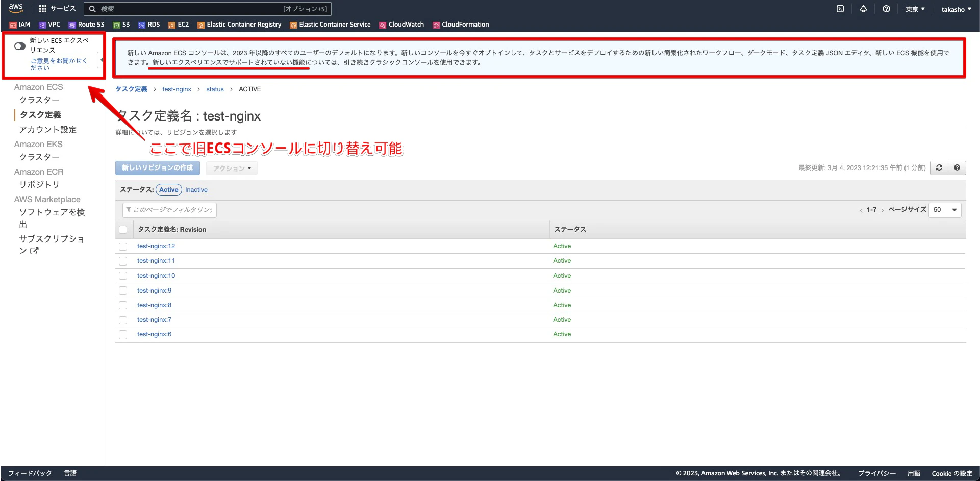Go to test-nginx breadcrumb

[177, 89]
